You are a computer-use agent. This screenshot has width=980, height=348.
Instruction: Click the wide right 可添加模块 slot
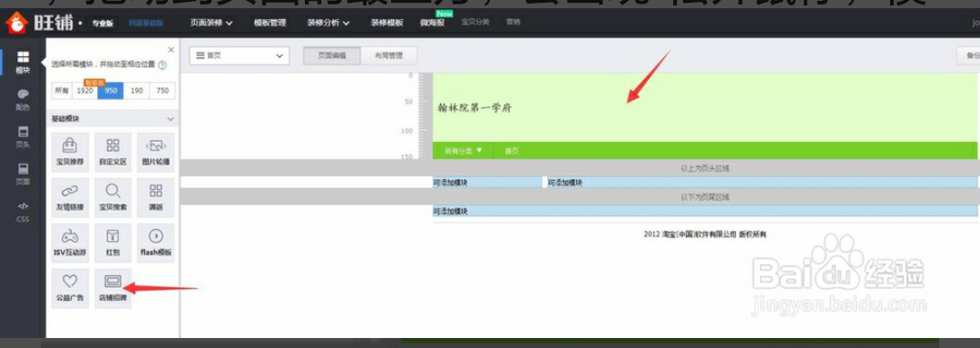(762, 182)
